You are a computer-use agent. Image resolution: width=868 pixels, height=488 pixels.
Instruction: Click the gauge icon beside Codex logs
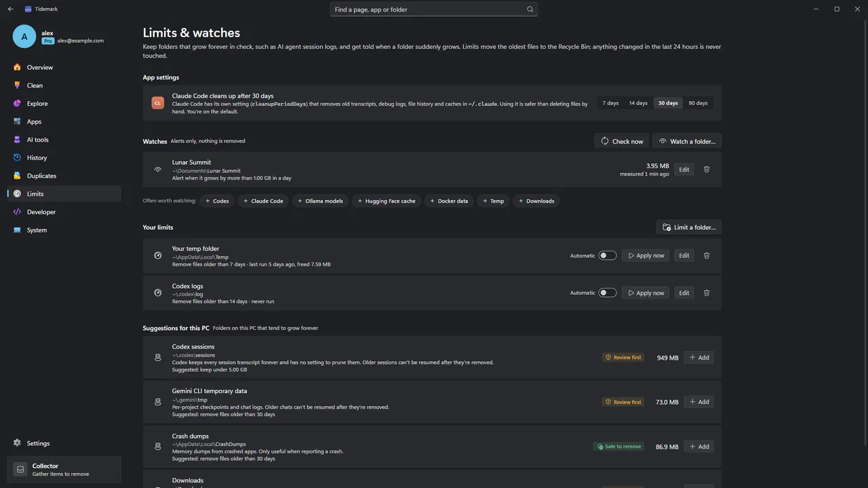pos(158,293)
